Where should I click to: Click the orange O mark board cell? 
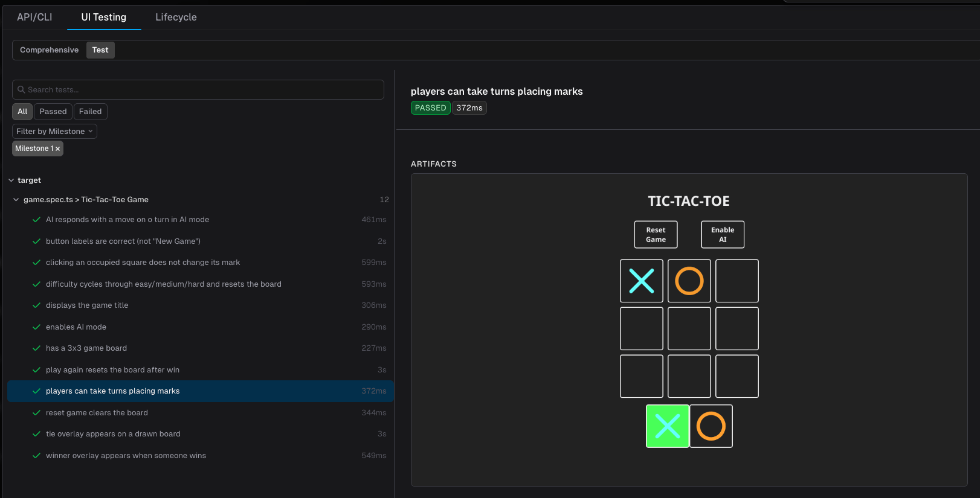pyautogui.click(x=689, y=281)
